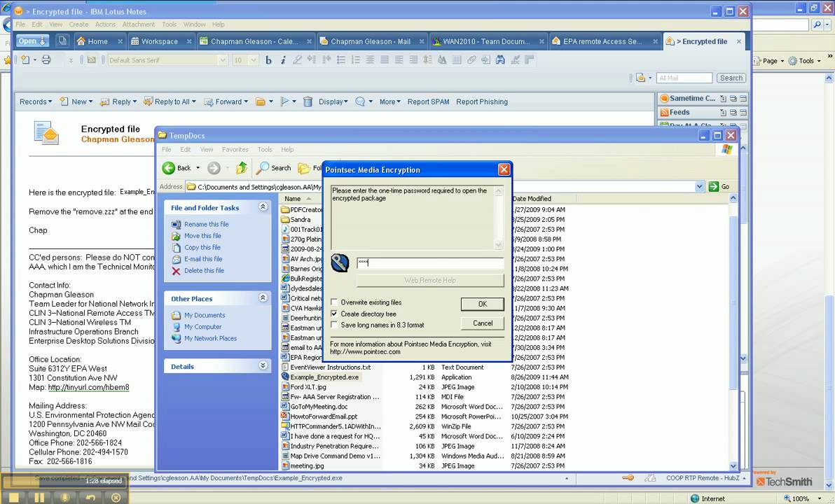
Task: Collapse File and Folder Tasks panel
Action: click(263, 207)
